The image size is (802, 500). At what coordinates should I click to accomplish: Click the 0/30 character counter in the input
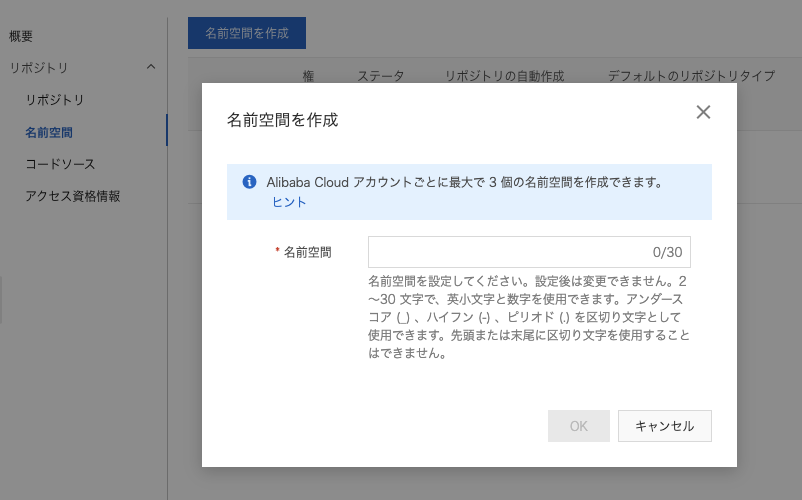(x=666, y=253)
